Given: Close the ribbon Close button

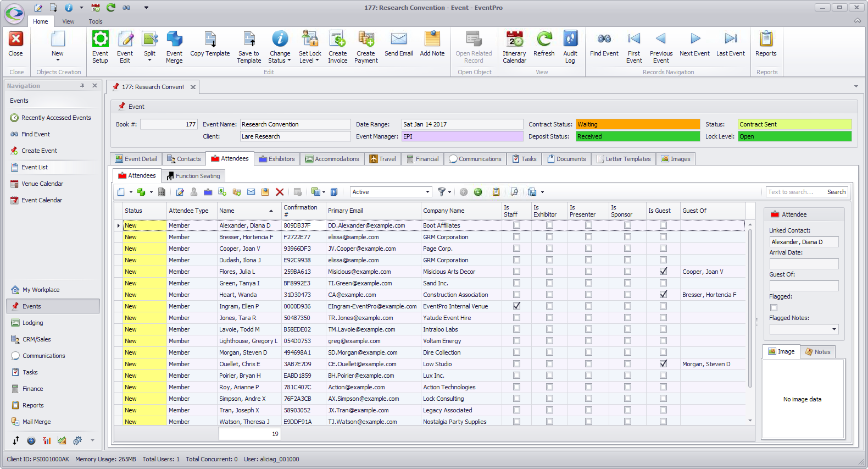Looking at the screenshot, I should (16, 44).
